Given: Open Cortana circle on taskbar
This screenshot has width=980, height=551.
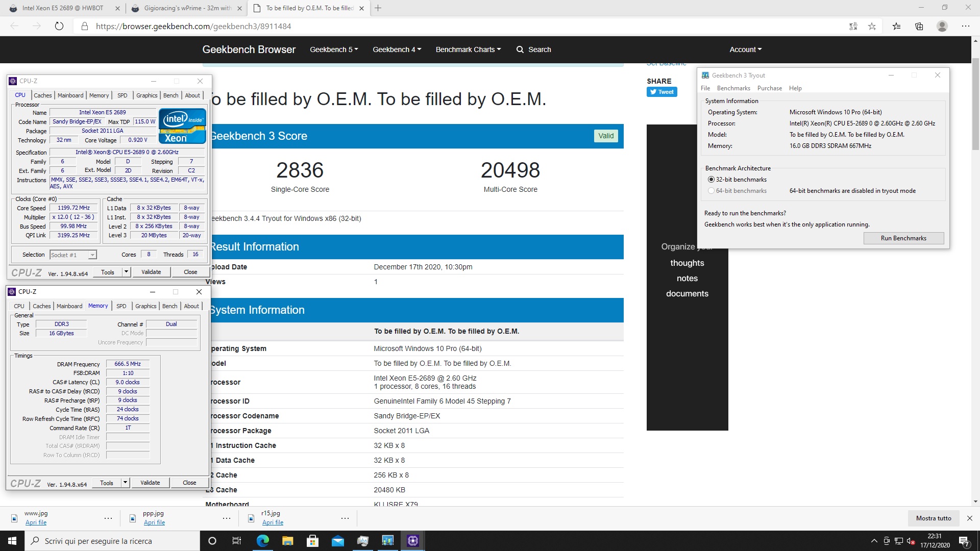Looking at the screenshot, I should point(212,541).
